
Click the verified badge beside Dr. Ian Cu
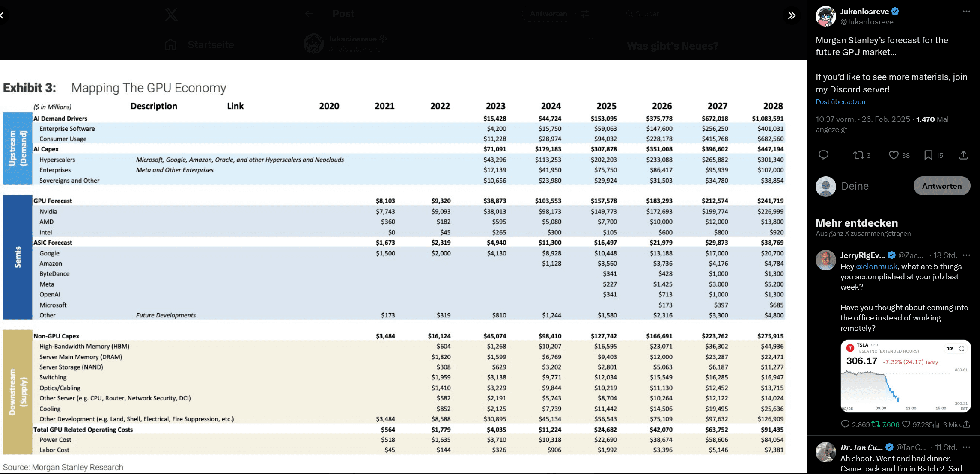[890, 447]
